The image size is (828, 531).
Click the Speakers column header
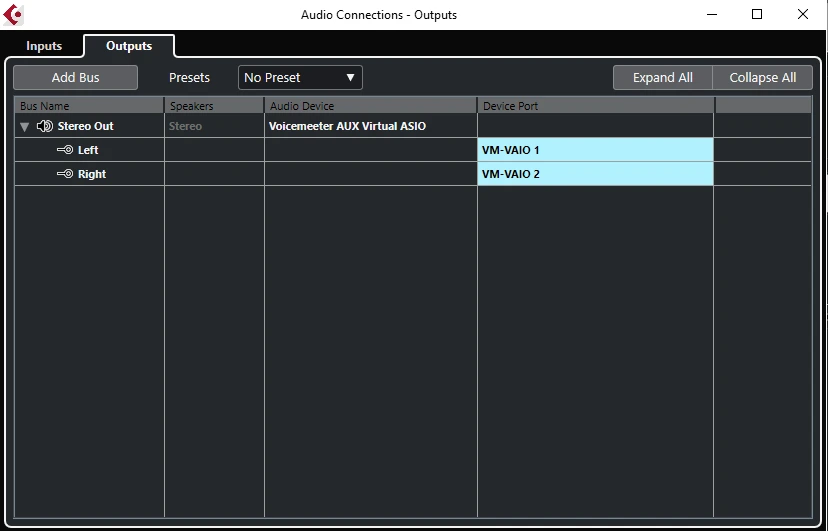pyautogui.click(x=214, y=106)
